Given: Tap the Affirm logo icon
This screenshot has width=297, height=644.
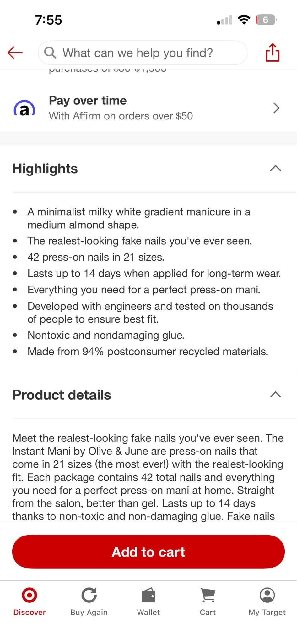Looking at the screenshot, I should click(x=24, y=108).
